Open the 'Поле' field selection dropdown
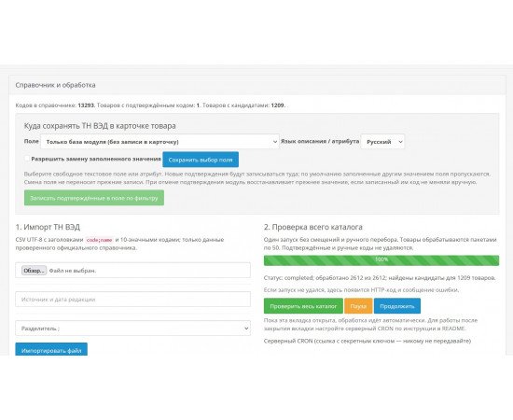This screenshot has width=513, height=420. [x=159, y=142]
